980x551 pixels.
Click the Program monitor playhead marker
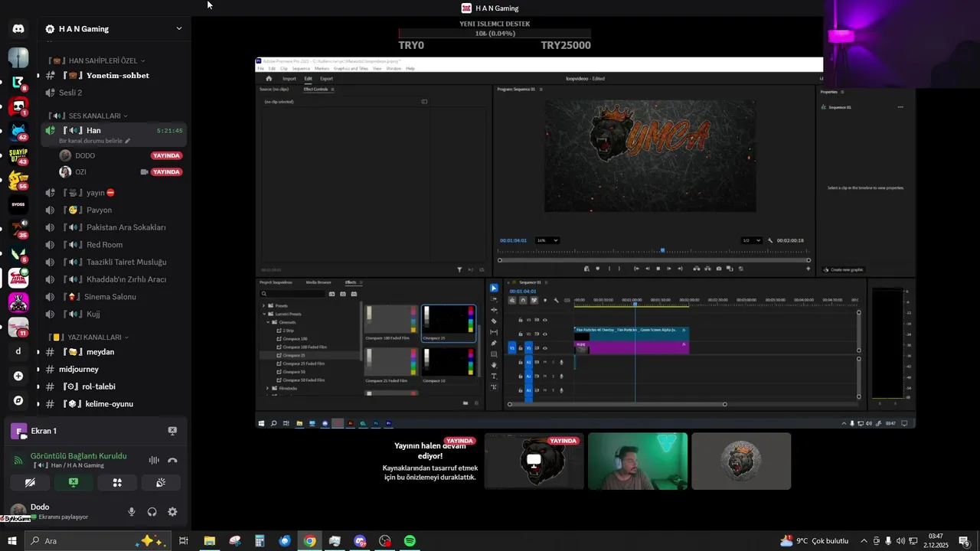[x=662, y=250]
